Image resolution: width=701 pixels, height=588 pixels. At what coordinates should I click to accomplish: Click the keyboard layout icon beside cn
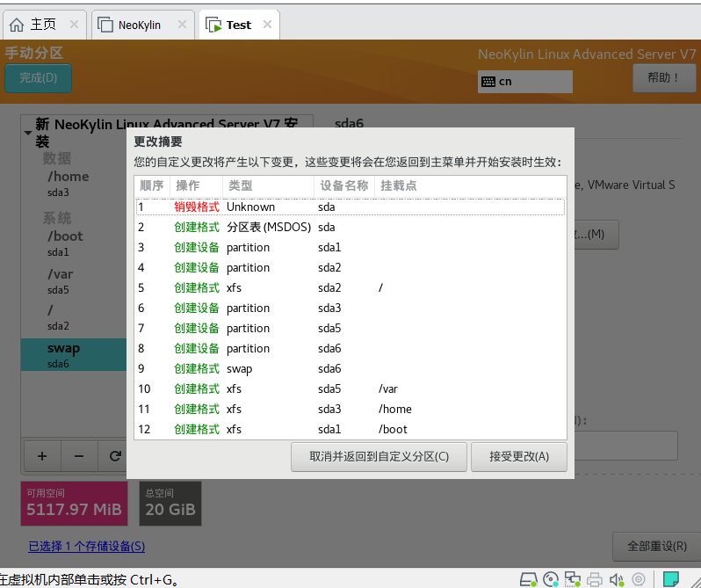(x=488, y=82)
